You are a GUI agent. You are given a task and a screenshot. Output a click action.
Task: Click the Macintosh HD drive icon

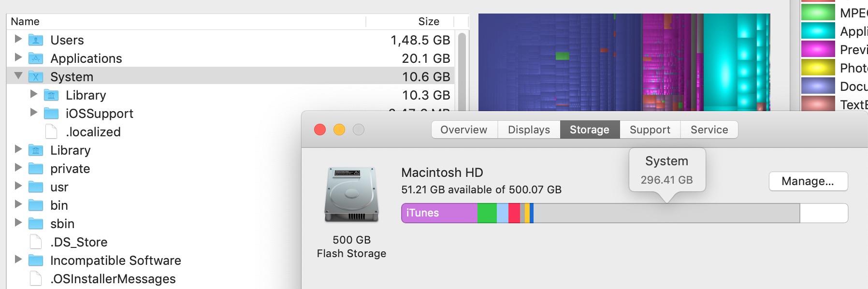(x=351, y=195)
